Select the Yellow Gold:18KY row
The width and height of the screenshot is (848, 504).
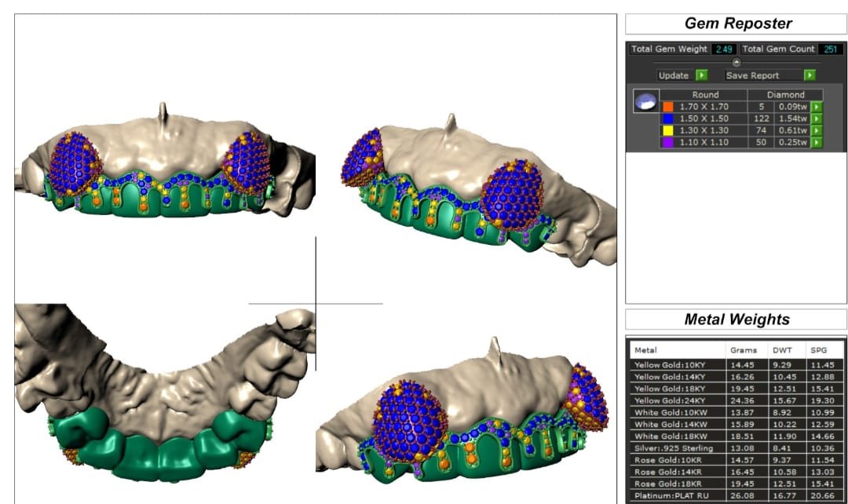[x=737, y=389]
